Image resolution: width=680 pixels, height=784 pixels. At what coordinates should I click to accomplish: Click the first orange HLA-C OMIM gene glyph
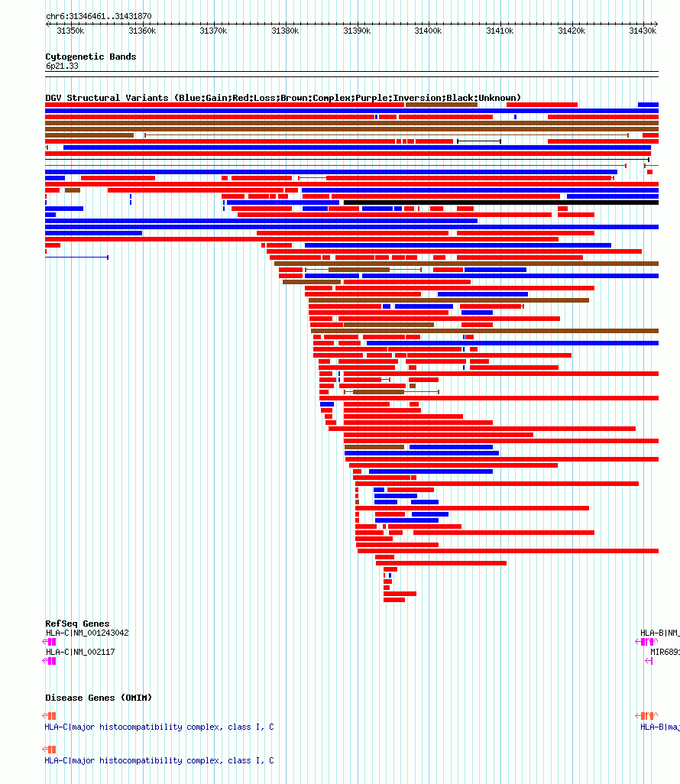[x=49, y=715]
